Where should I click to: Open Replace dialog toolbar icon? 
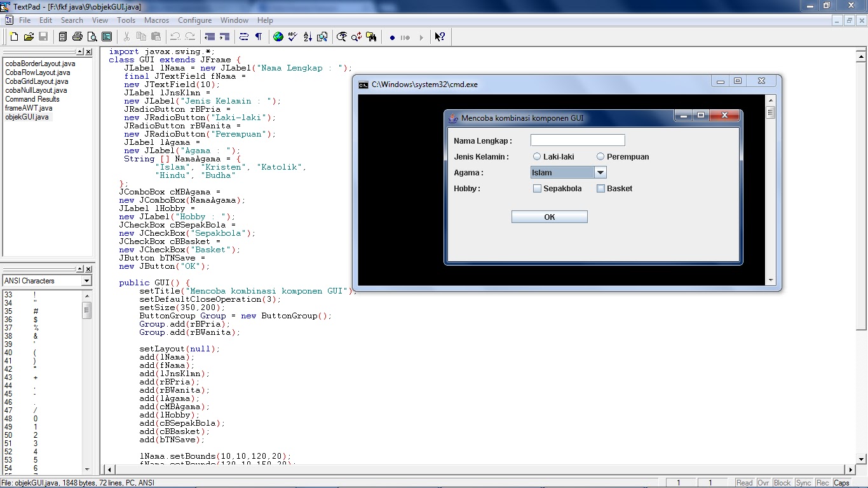point(356,37)
